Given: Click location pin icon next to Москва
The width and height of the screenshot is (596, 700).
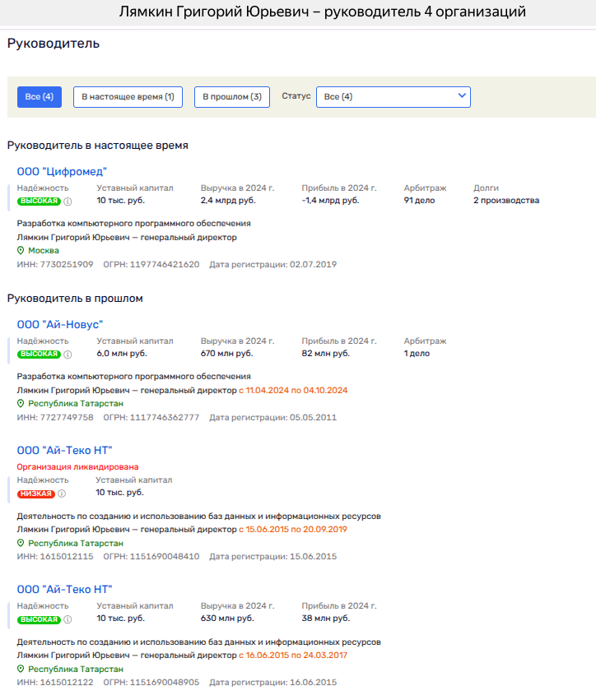Looking at the screenshot, I should (x=21, y=250).
